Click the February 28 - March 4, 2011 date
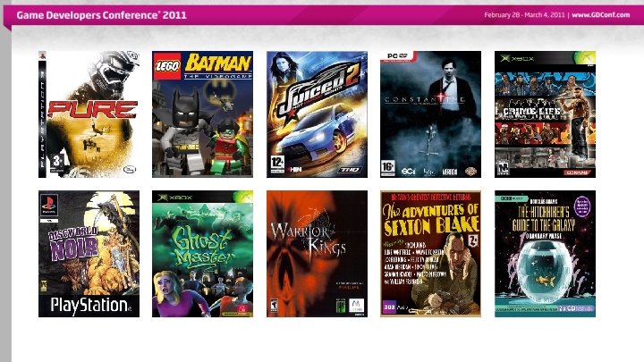644x362 pixels. click(x=524, y=15)
